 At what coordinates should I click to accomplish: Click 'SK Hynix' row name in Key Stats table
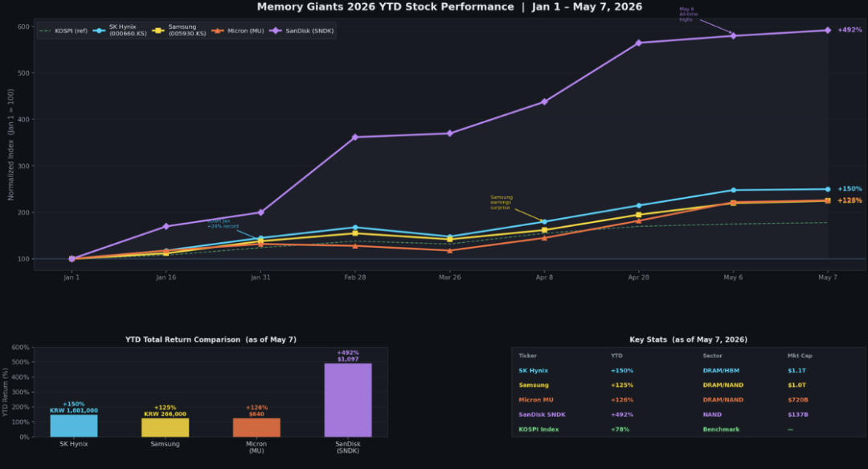533,370
